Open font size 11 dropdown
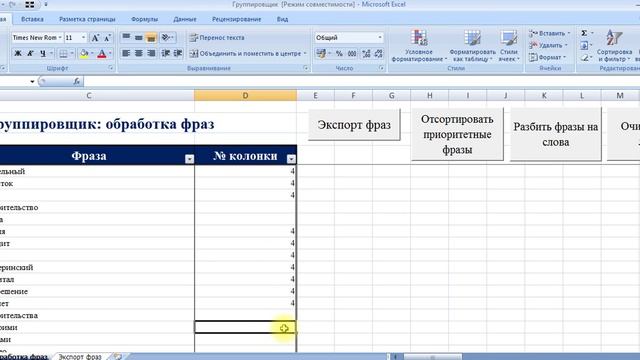The height and width of the screenshot is (360, 640). coord(83,38)
